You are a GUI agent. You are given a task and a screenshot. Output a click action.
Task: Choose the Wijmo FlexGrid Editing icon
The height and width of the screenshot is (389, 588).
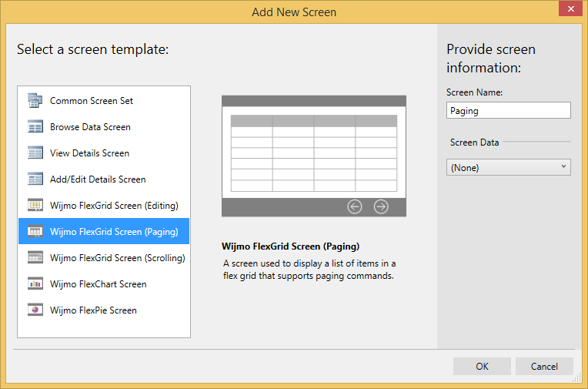coord(35,206)
